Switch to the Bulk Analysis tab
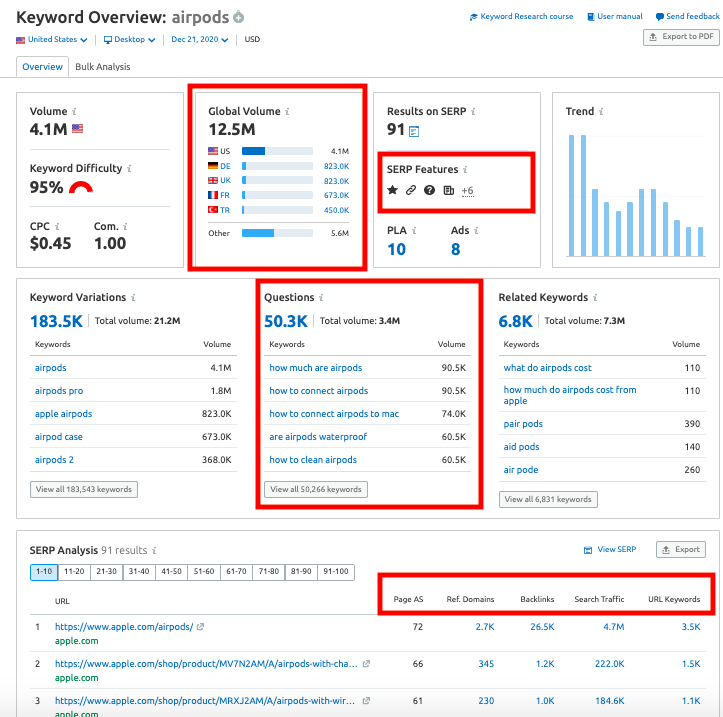723x717 pixels. tap(103, 67)
